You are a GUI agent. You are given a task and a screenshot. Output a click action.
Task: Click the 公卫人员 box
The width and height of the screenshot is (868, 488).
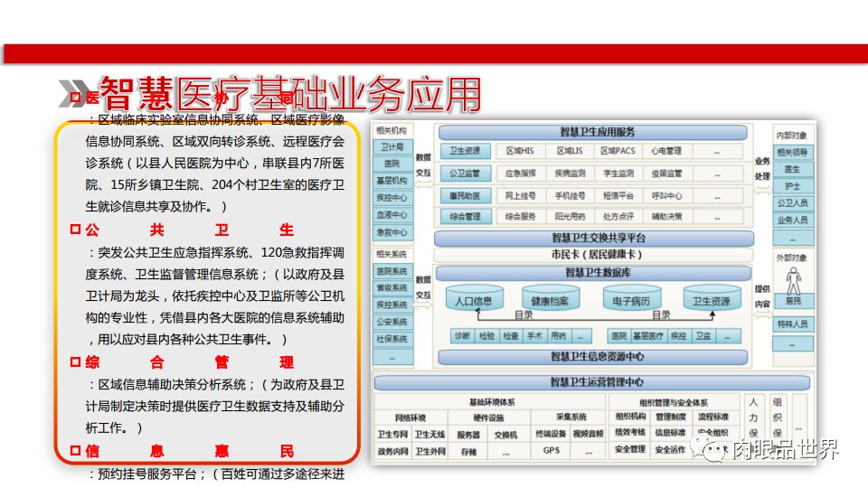tap(793, 203)
